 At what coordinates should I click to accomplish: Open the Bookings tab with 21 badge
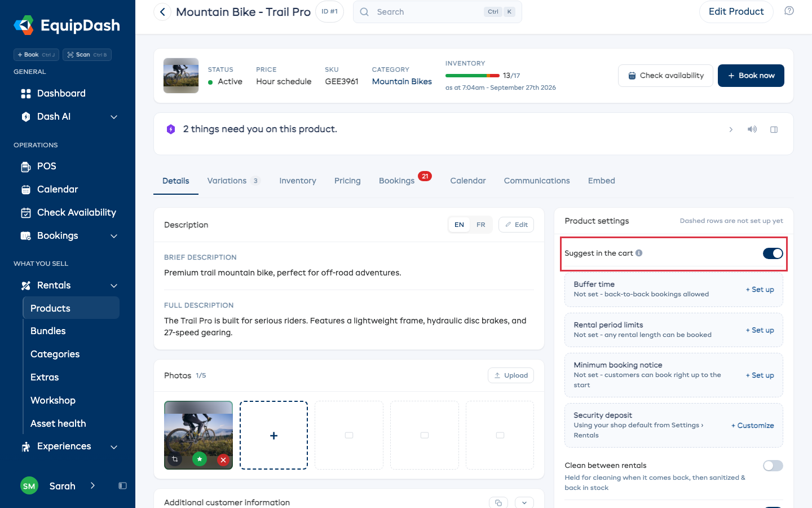tap(405, 180)
